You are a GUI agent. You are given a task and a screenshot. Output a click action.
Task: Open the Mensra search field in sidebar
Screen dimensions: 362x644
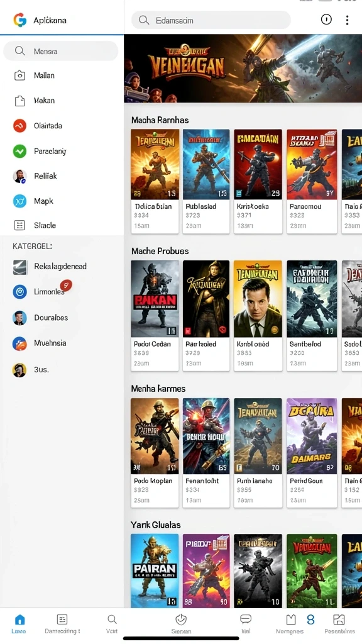[61, 52]
